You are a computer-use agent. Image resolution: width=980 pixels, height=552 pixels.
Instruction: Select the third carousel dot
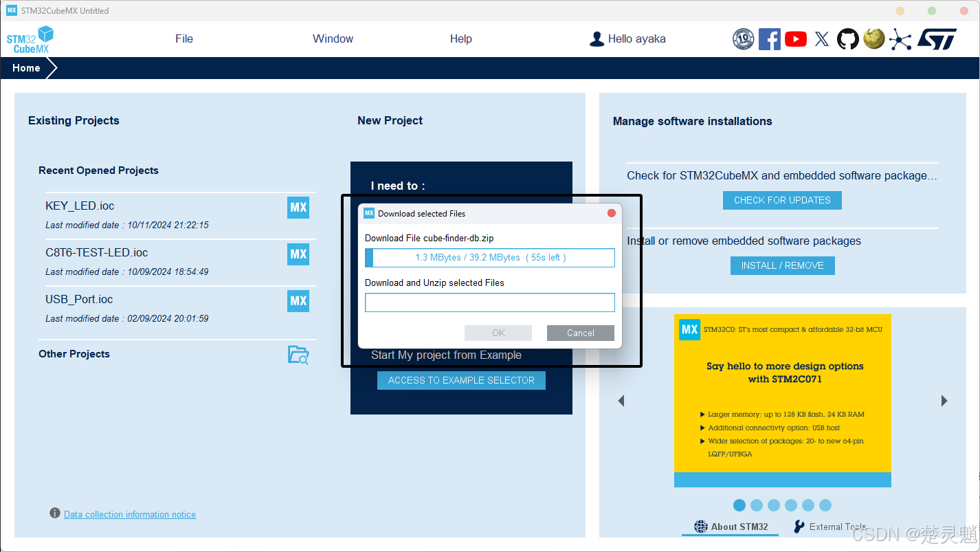774,505
